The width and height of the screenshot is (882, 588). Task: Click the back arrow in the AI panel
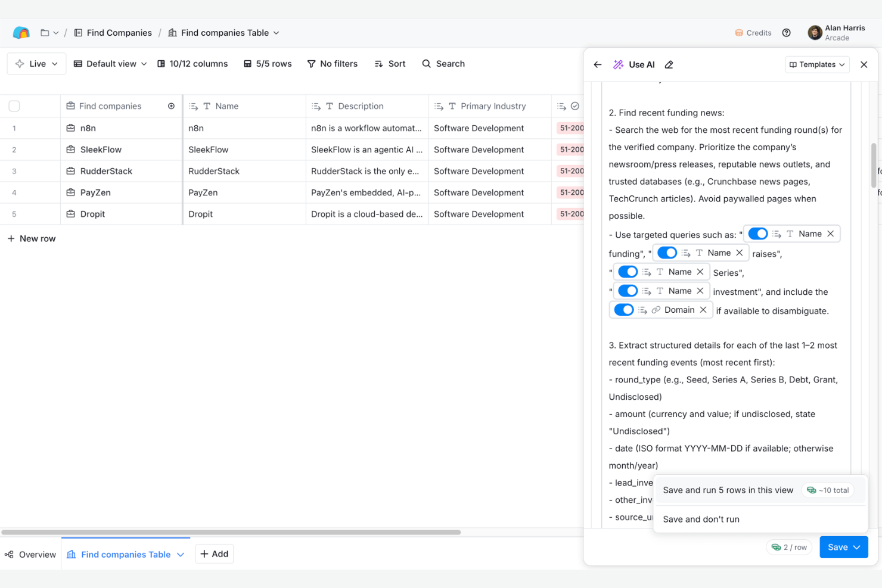(597, 64)
